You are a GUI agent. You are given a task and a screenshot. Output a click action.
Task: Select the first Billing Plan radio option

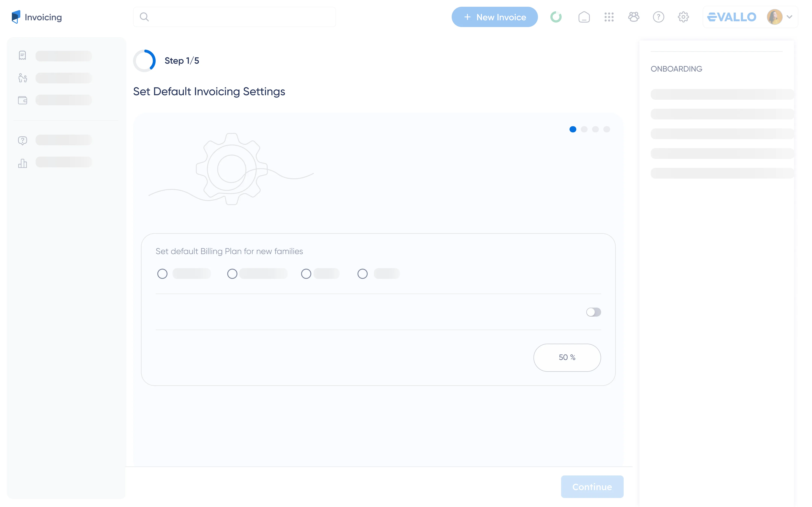(162, 274)
